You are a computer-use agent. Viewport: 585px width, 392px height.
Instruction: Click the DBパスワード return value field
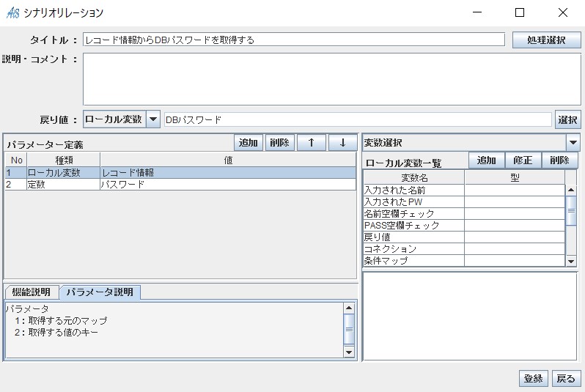click(358, 119)
